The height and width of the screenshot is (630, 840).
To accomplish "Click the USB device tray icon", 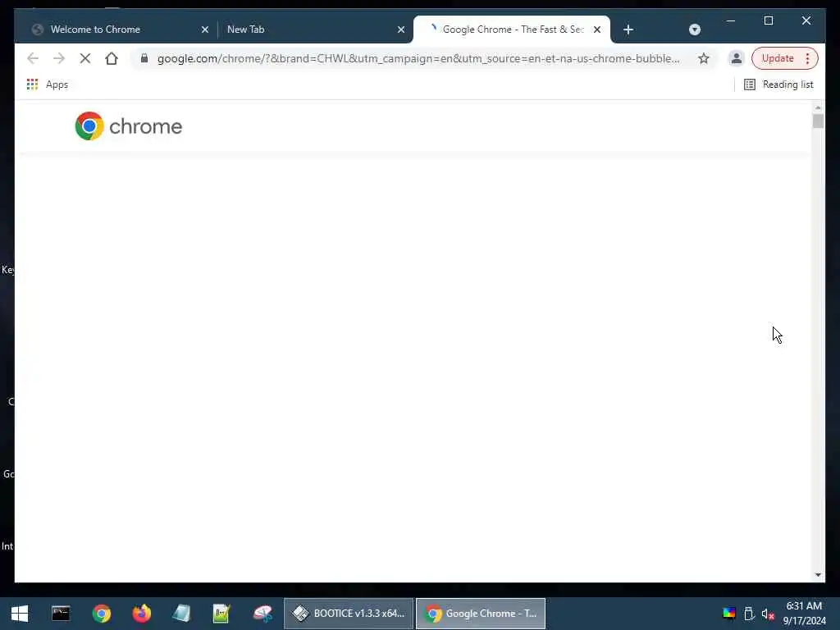I will click(749, 614).
